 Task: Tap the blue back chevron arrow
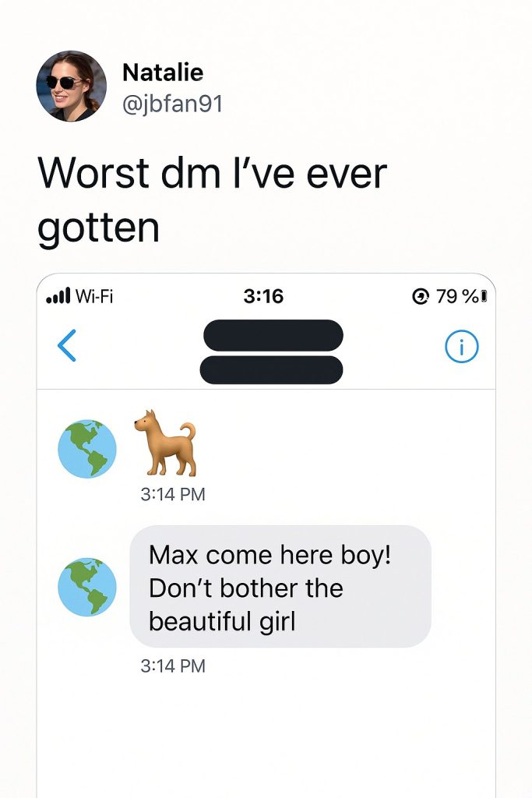click(67, 345)
